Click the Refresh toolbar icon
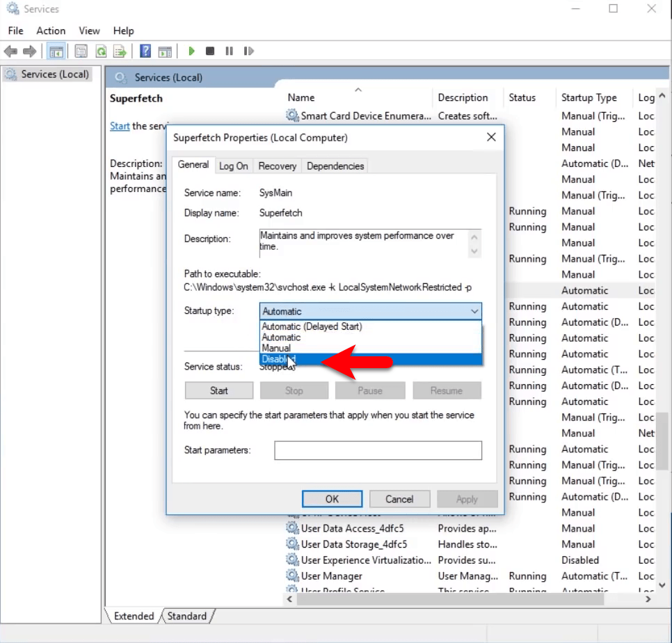672x643 pixels. tap(101, 51)
